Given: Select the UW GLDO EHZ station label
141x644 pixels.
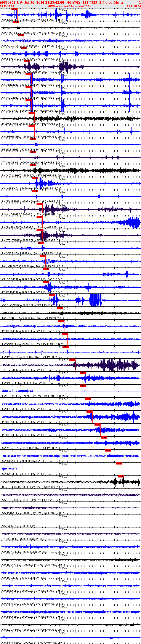Looking at the screenshot, I should pyautogui.click(x=33, y=383).
